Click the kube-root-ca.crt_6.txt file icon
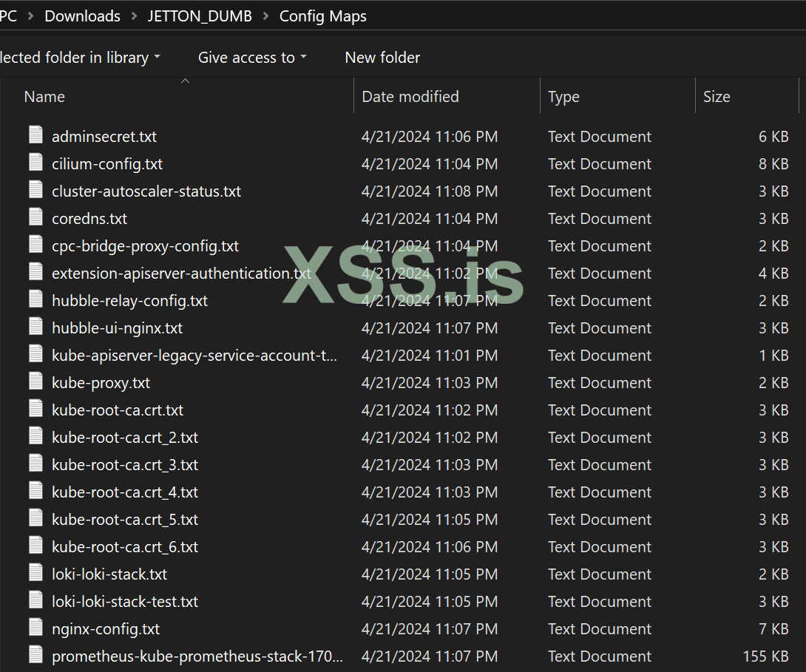The width and height of the screenshot is (806, 672). (36, 546)
